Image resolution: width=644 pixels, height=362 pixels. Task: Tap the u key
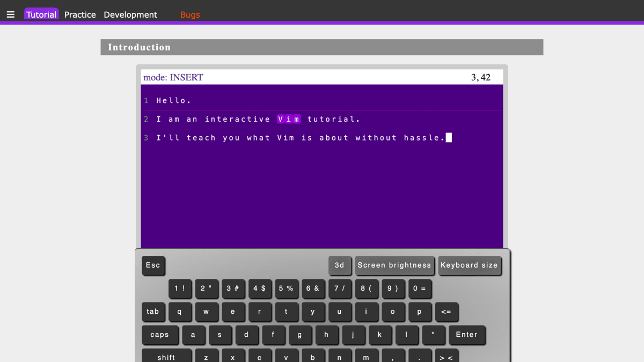tap(340, 312)
